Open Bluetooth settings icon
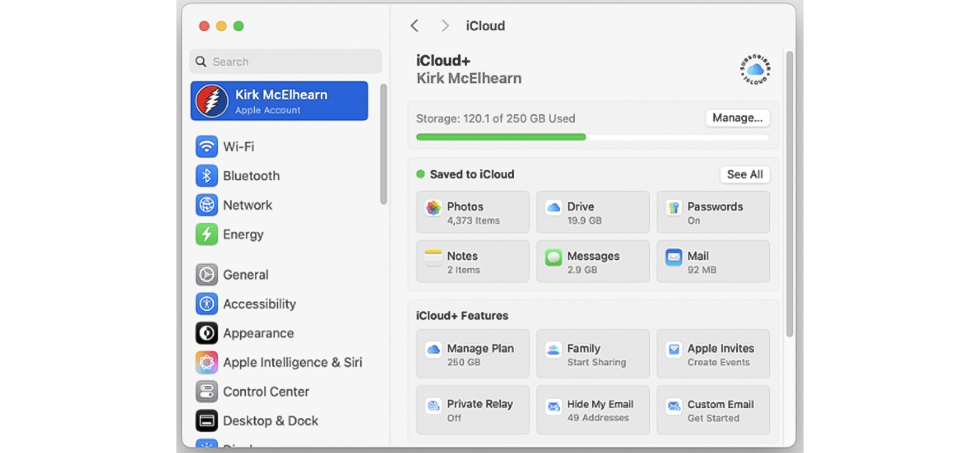The image size is (980, 453). point(206,176)
